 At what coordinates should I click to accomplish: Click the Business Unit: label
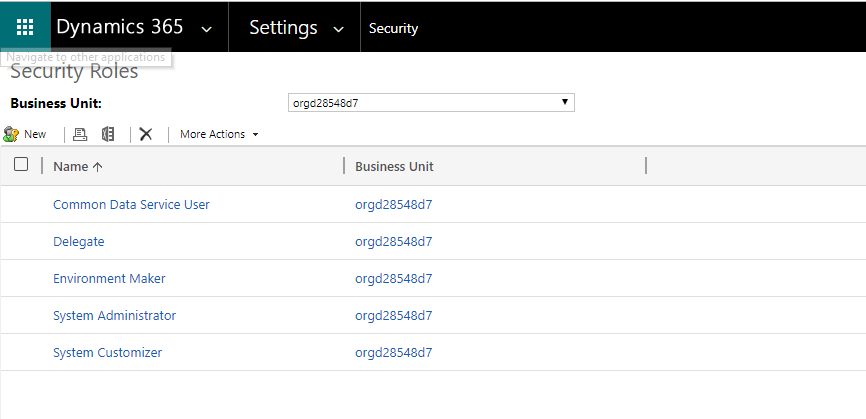pos(56,103)
